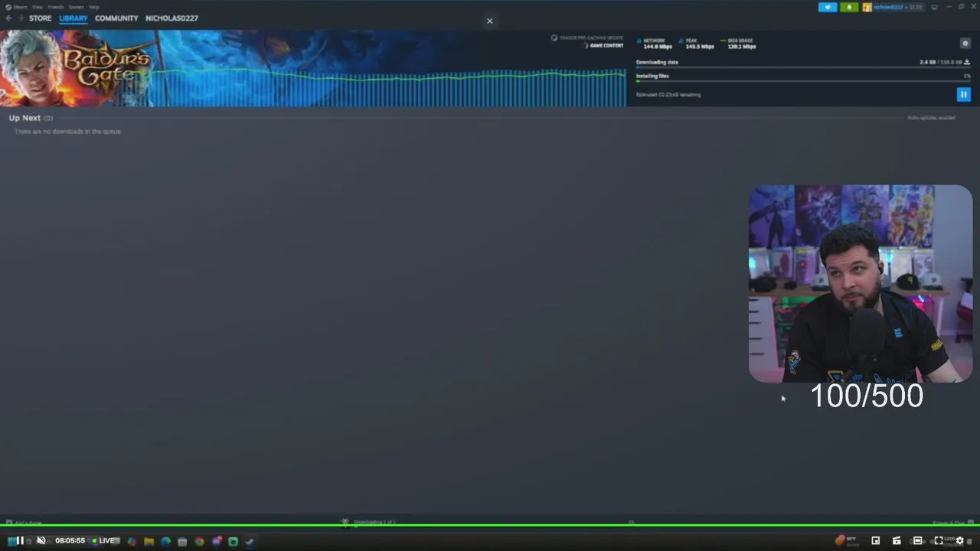Open video player settings gear
The image size is (980, 551).
click(960, 540)
